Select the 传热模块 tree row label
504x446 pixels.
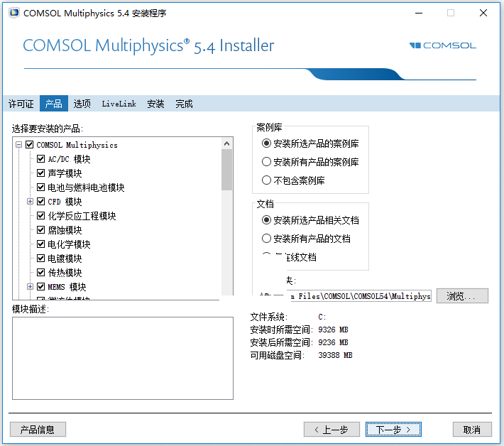65,273
